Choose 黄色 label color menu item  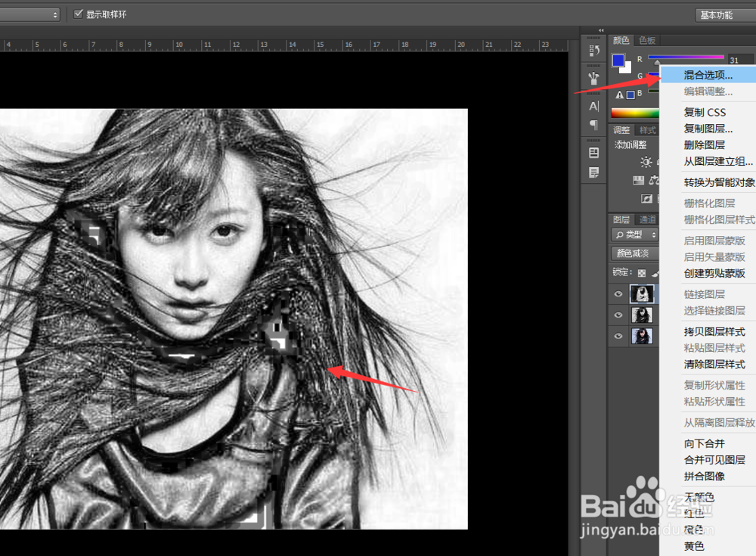[708, 546]
